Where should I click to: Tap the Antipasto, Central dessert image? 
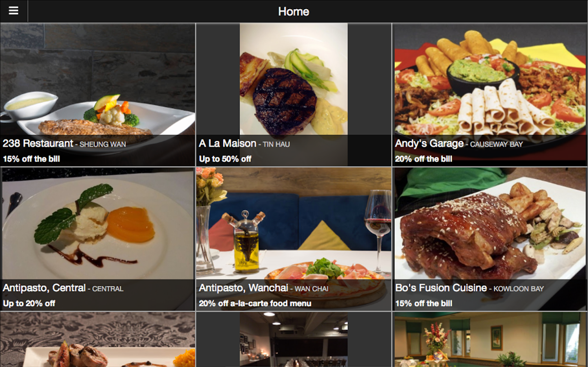(x=98, y=239)
